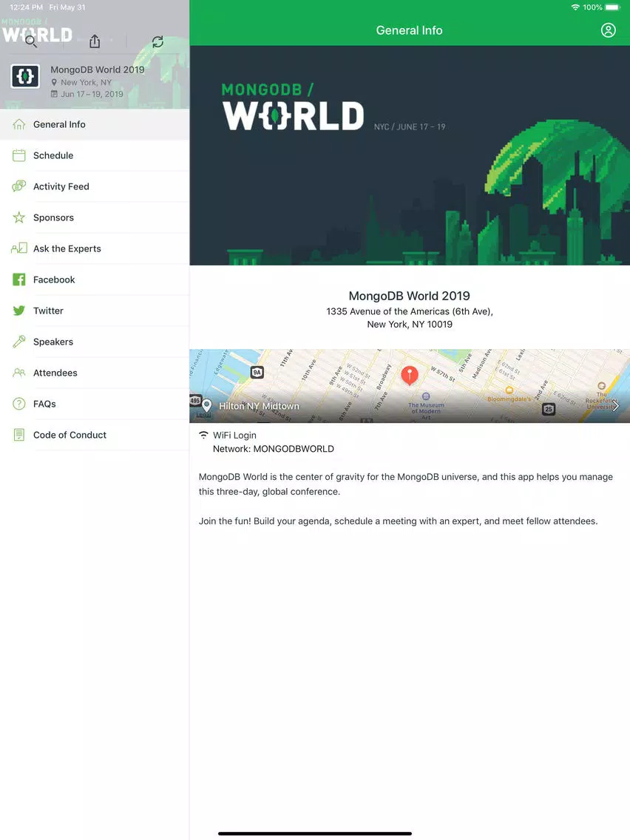Open the Code of Conduct page
Viewport: 630px width, 840px height.
pos(95,435)
